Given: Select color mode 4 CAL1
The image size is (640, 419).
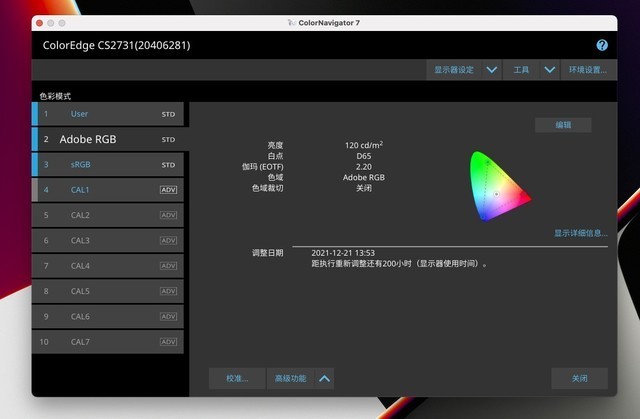Looking at the screenshot, I should pos(108,190).
